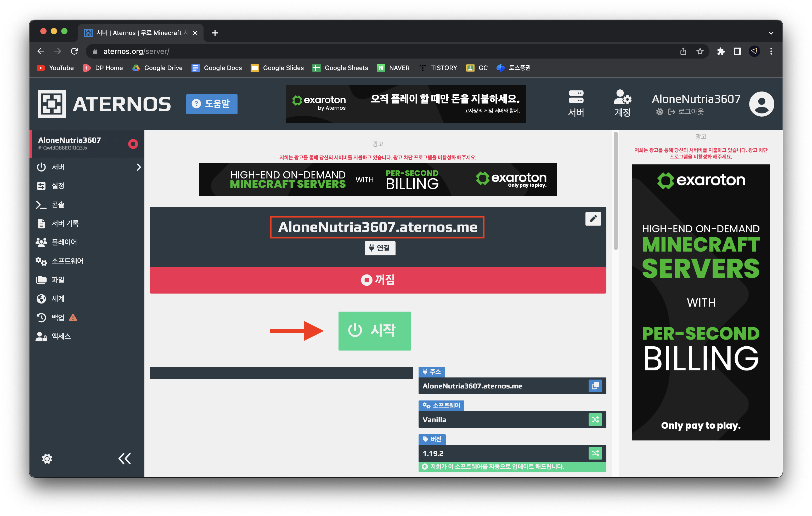Collapse the sidebar with double chevron
The image size is (812, 516).
click(x=125, y=458)
